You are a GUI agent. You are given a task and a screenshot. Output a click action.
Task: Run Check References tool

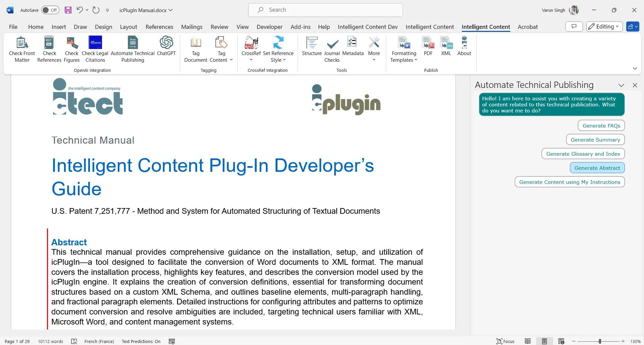point(49,49)
